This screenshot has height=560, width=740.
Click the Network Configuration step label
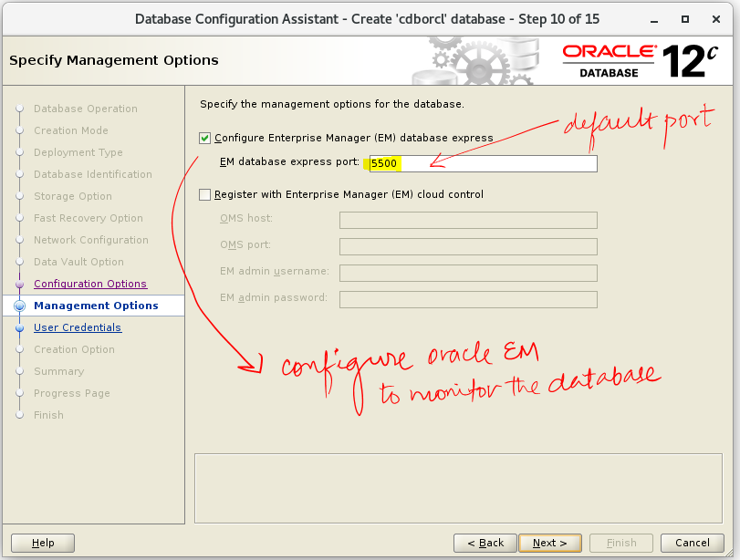tap(90, 240)
